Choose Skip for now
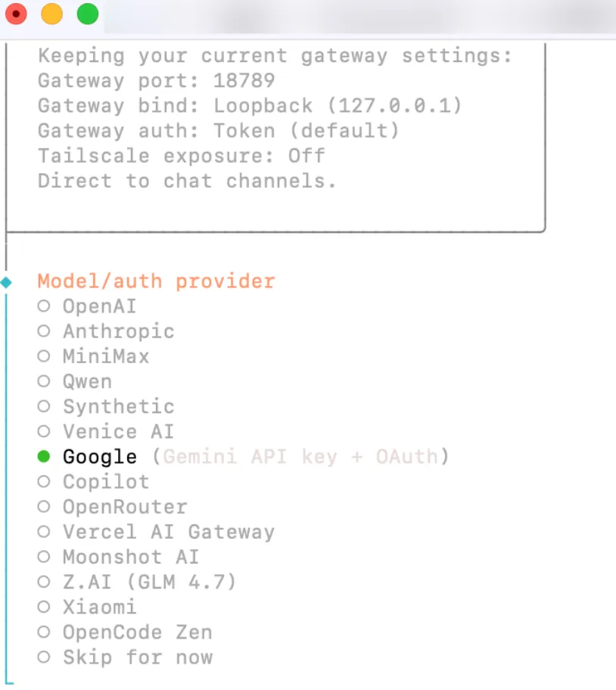The height and width of the screenshot is (690, 616). click(125, 657)
